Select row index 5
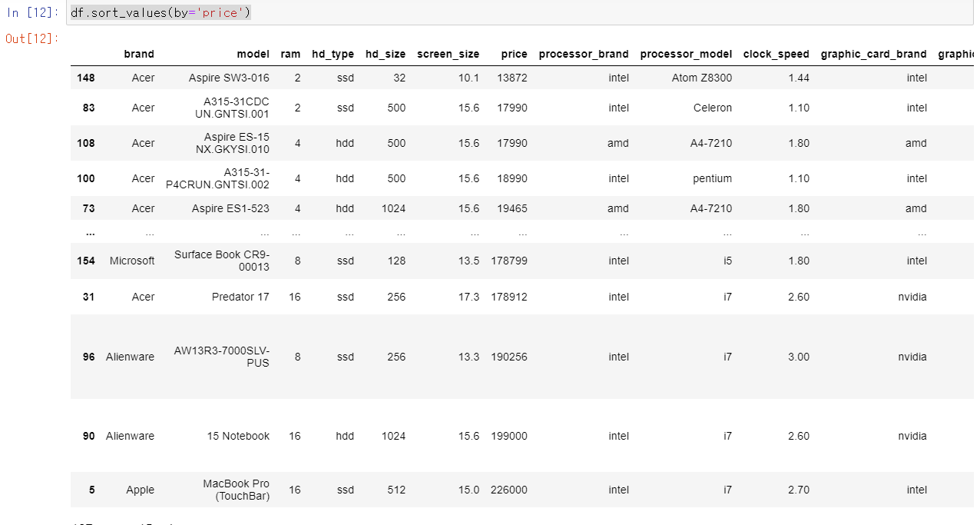Screen dimensions: 980x525 pos(92,490)
